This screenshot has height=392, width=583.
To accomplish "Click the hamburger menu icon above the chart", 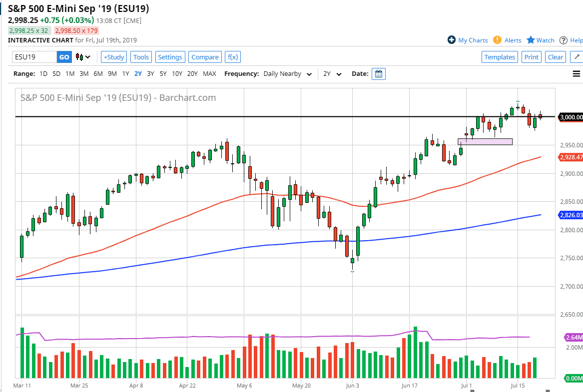I will [577, 73].
